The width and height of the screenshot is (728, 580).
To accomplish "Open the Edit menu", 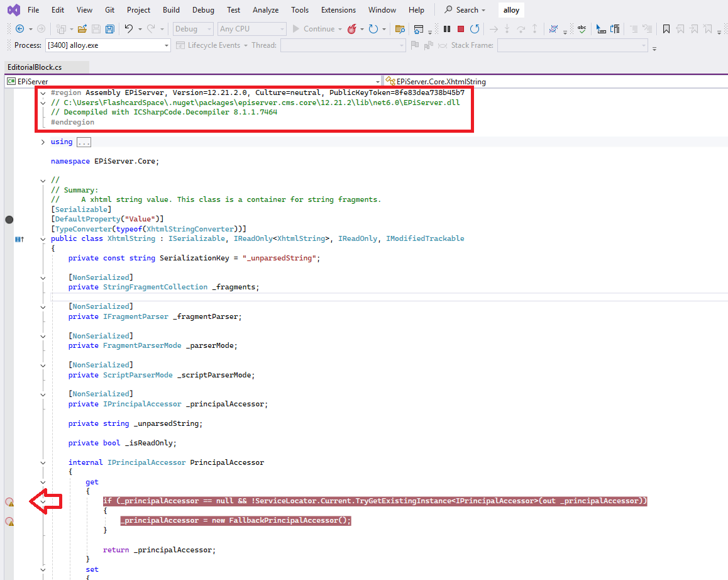I will 58,10.
